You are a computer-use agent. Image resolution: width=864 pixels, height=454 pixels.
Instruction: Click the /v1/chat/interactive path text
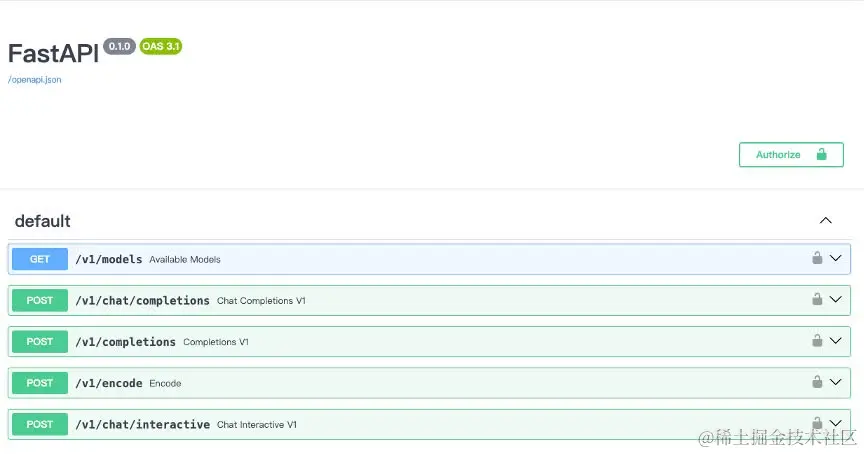142,424
